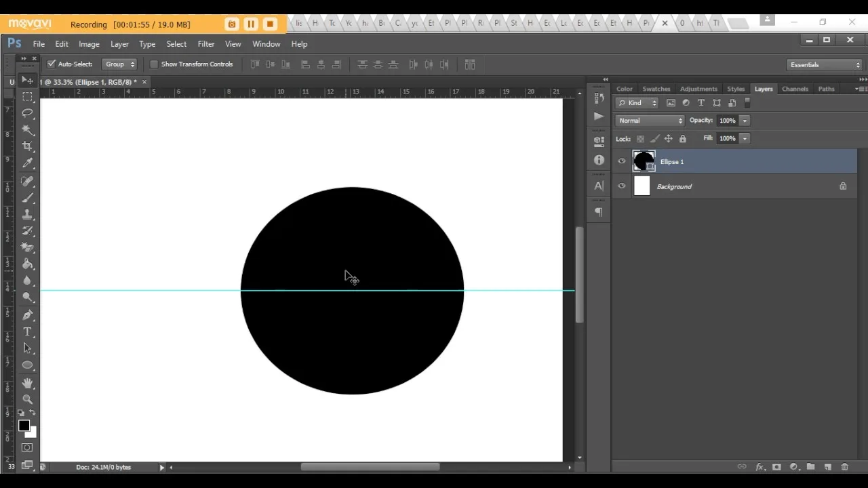868x488 pixels.
Task: Toggle lock position
Action: click(x=669, y=139)
